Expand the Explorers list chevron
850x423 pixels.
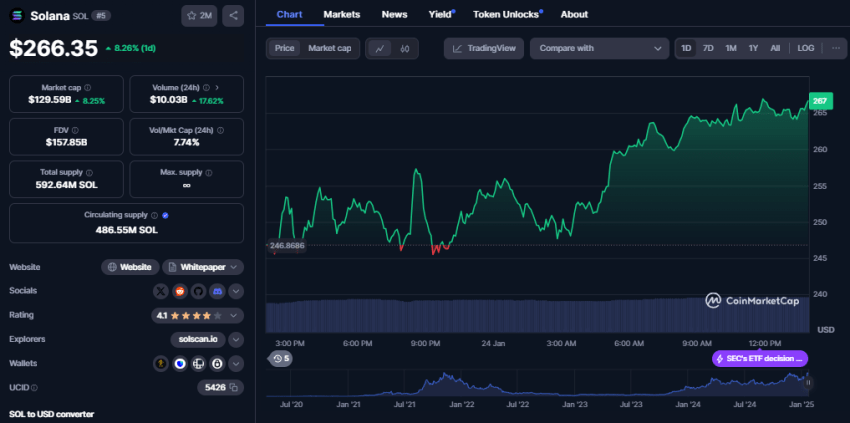click(235, 339)
